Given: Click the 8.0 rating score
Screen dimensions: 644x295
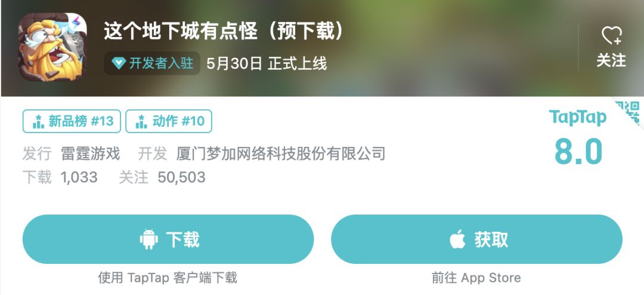Looking at the screenshot, I should [578, 152].
